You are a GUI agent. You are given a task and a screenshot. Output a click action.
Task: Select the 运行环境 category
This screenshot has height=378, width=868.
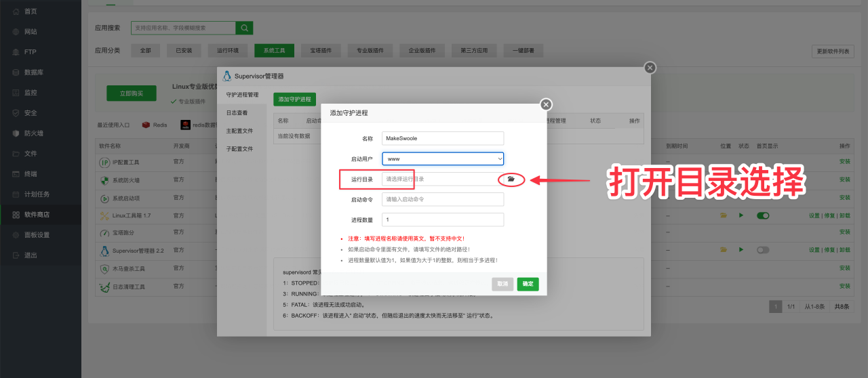(227, 51)
